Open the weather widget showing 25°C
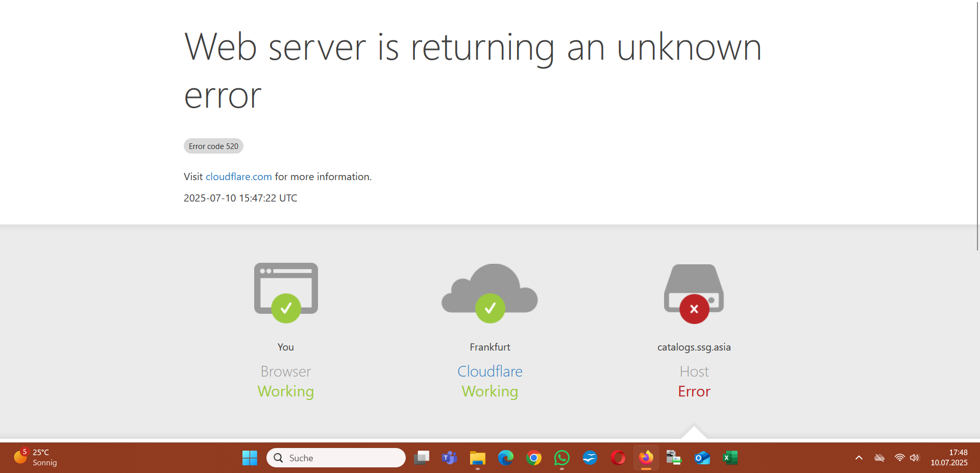 click(36, 458)
